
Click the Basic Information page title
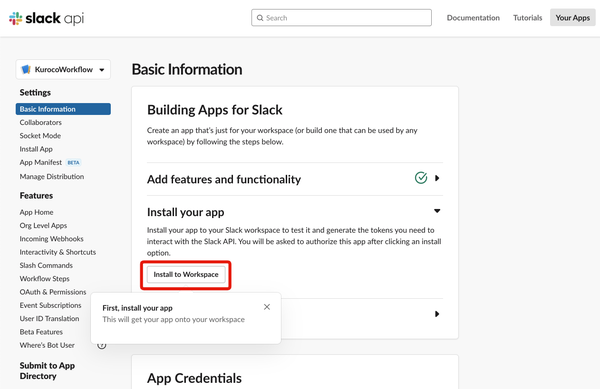click(x=187, y=69)
